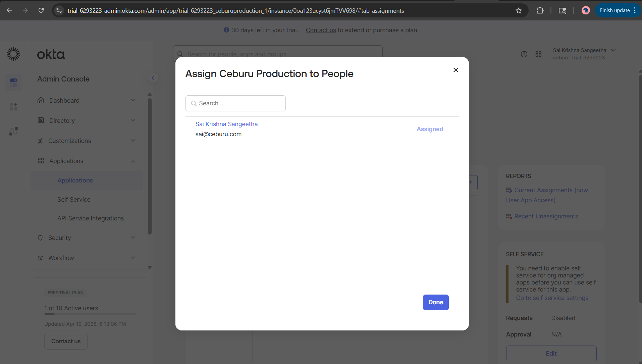642x364 pixels.
Task: Click the Applications grid icon in sidebar
Action: 41,161
